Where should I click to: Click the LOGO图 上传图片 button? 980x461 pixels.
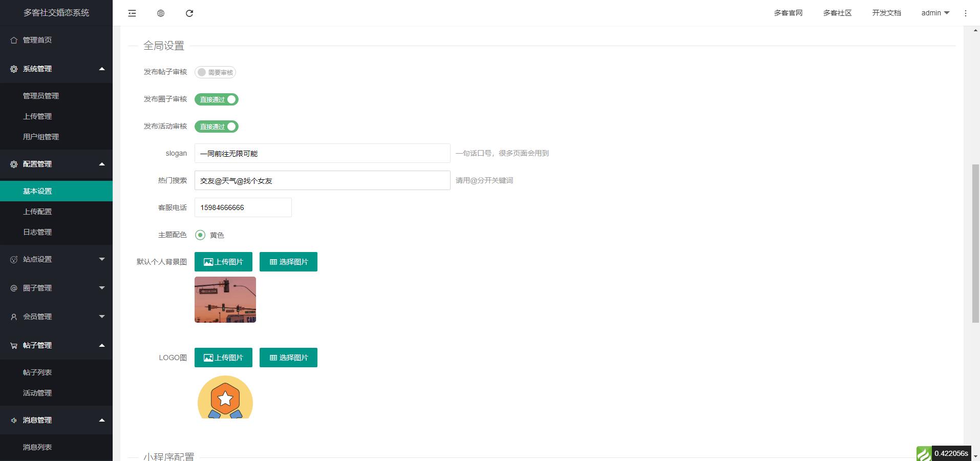point(223,358)
